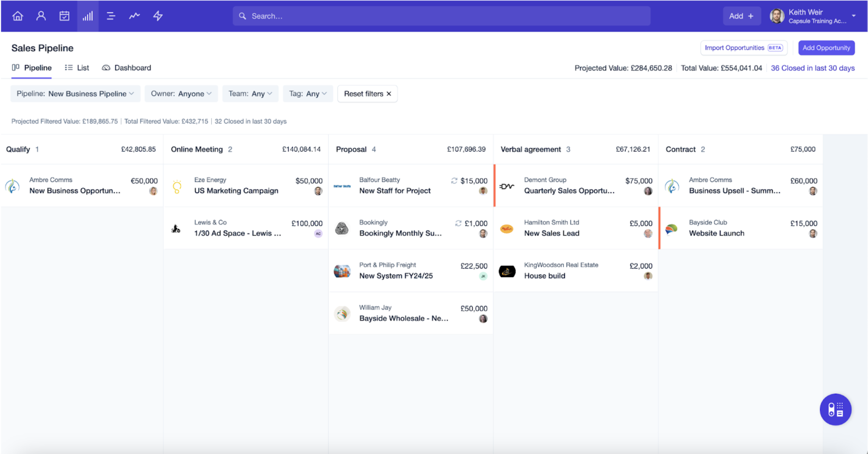Open Quarterly Sales Opportunity card
This screenshot has height=454, width=868.
tap(576, 186)
